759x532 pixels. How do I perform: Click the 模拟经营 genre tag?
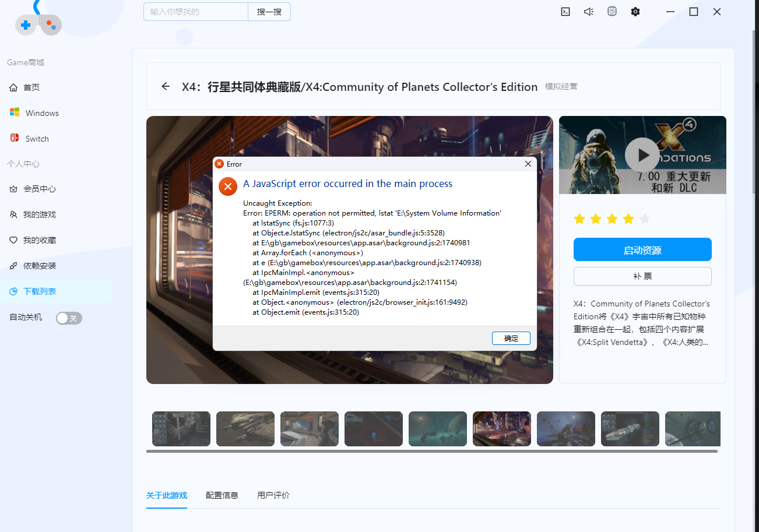(x=561, y=86)
